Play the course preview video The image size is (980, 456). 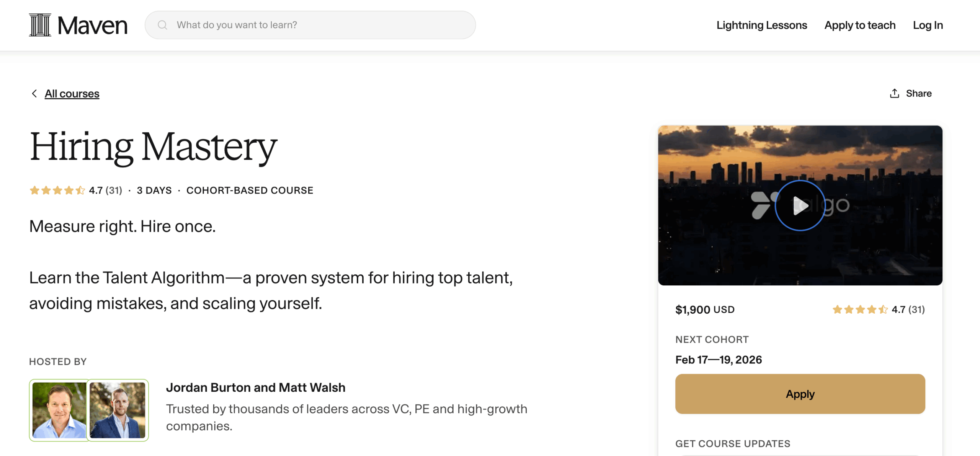(800, 205)
